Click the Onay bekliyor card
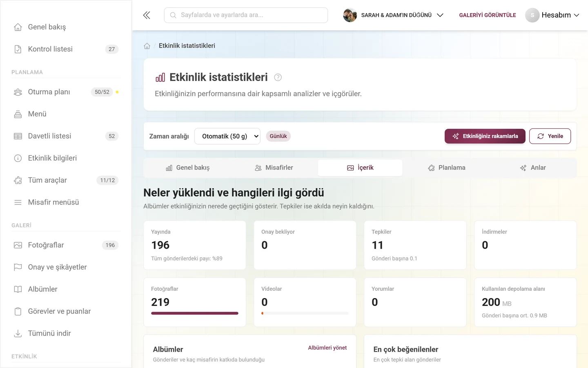The height and width of the screenshot is (368, 588). point(305,245)
